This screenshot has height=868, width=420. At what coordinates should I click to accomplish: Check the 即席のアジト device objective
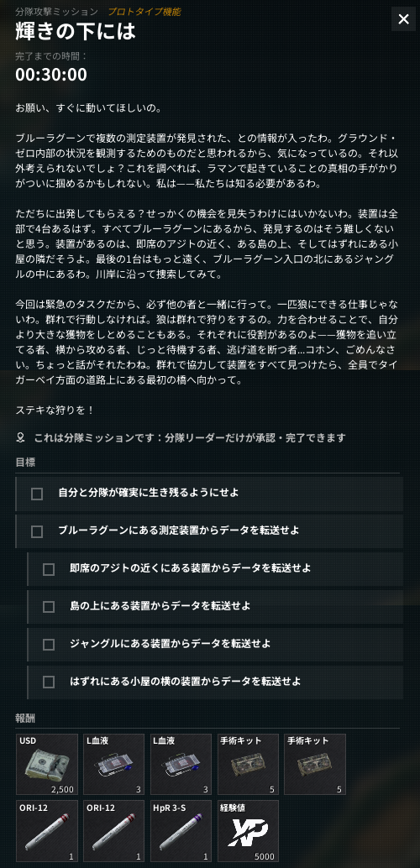(x=49, y=569)
